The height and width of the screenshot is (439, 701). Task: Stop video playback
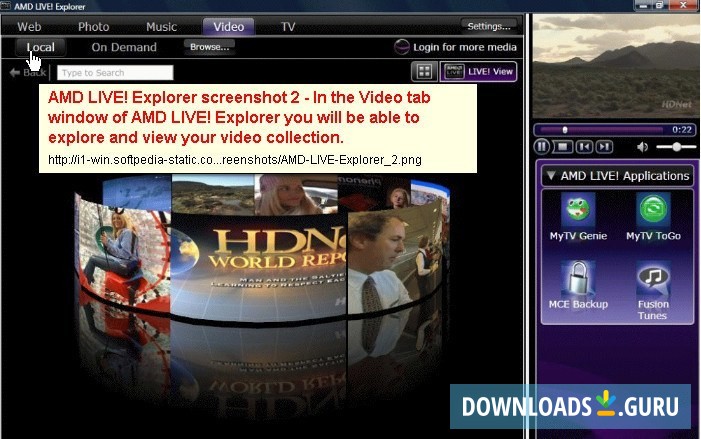pos(563,147)
